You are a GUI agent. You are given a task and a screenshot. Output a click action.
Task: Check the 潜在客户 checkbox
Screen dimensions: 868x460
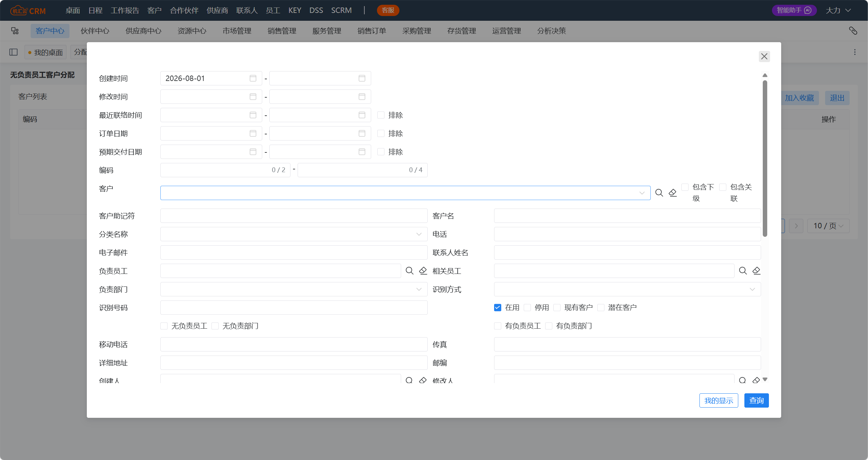pyautogui.click(x=601, y=308)
